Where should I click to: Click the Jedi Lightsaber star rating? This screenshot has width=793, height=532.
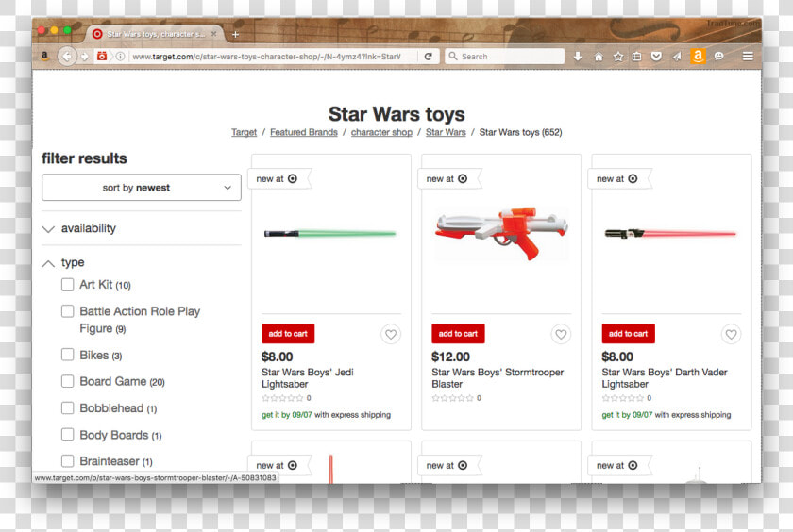click(x=281, y=398)
